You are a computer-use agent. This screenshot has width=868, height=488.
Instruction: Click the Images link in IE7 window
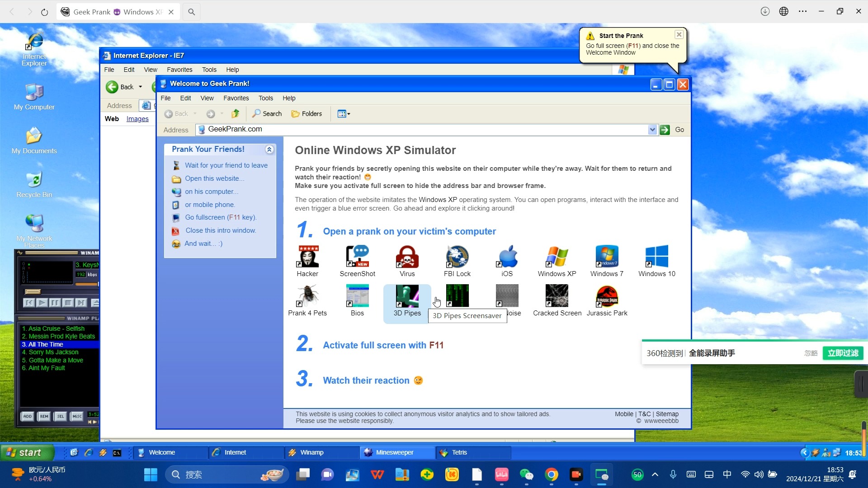point(137,119)
